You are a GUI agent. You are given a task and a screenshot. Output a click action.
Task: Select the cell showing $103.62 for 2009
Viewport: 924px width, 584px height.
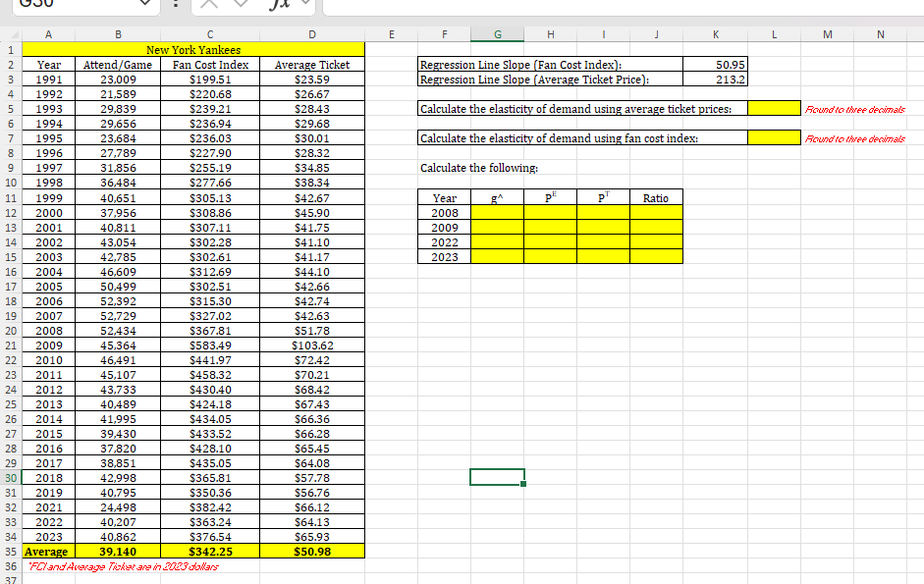pos(311,345)
